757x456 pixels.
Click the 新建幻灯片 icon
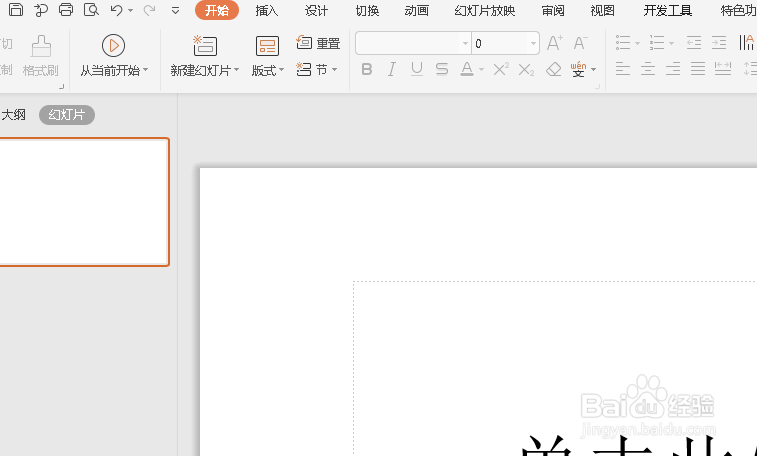click(205, 46)
